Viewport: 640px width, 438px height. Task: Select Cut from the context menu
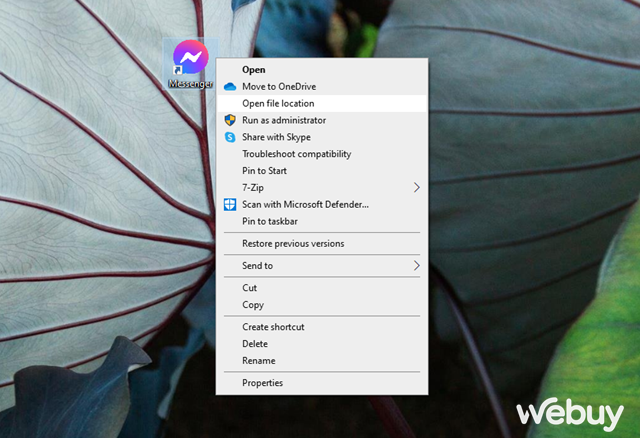click(249, 288)
